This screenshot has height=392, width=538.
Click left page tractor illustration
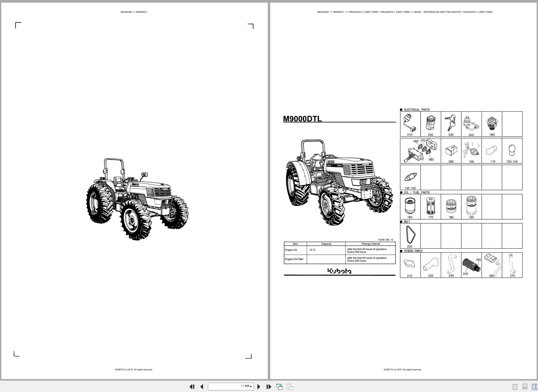pyautogui.click(x=137, y=199)
